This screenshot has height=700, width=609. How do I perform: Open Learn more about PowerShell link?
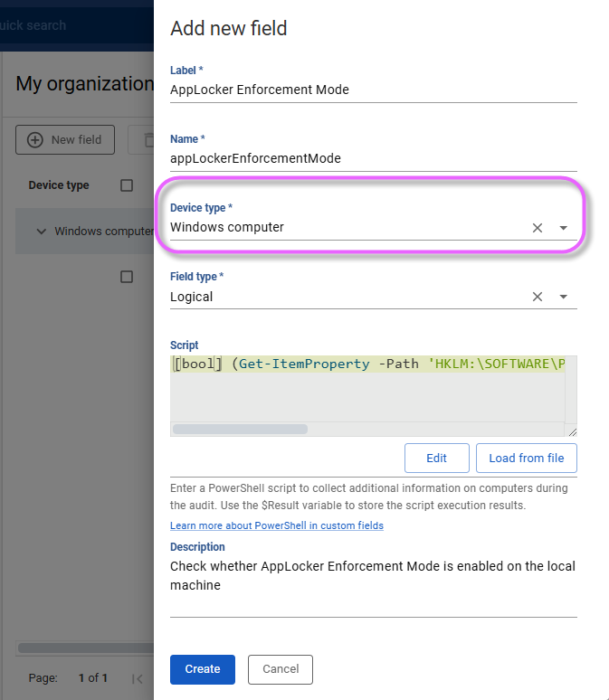coord(277,525)
